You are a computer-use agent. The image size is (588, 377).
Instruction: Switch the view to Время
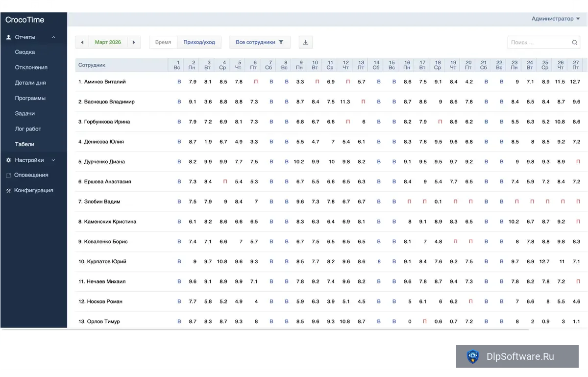click(x=163, y=42)
